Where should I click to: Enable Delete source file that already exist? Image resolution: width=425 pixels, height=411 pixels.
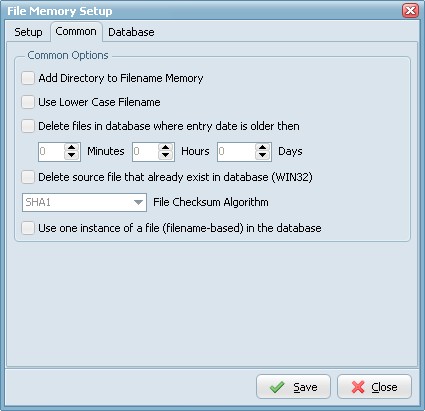(28, 177)
